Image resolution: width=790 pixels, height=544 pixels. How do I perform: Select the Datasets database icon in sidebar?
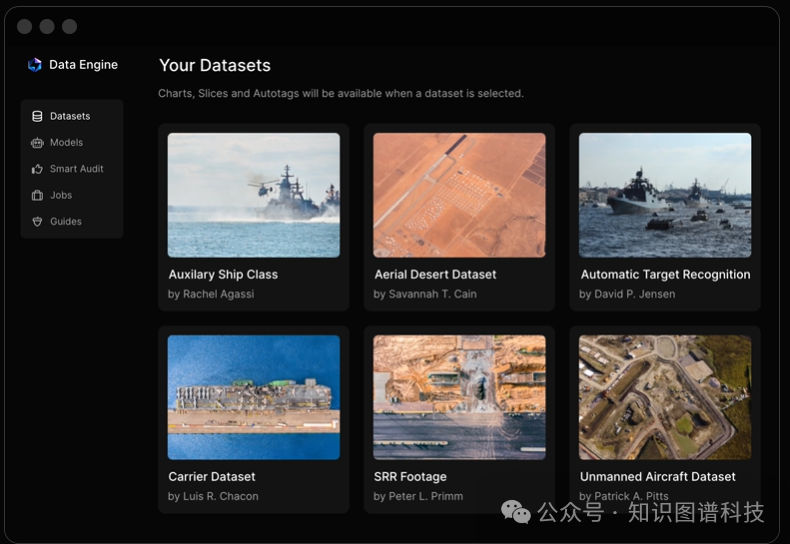point(37,116)
